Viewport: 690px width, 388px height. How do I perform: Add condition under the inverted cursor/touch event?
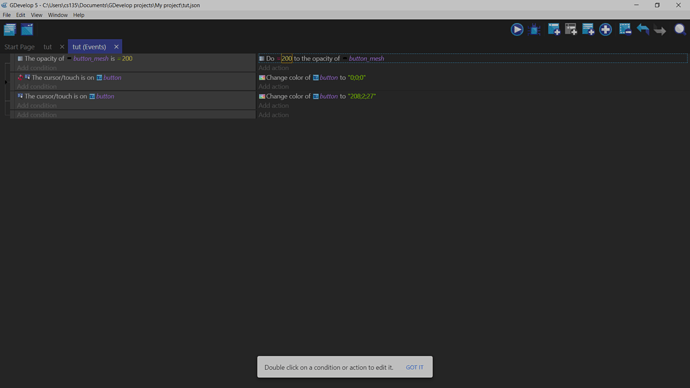[x=37, y=87]
